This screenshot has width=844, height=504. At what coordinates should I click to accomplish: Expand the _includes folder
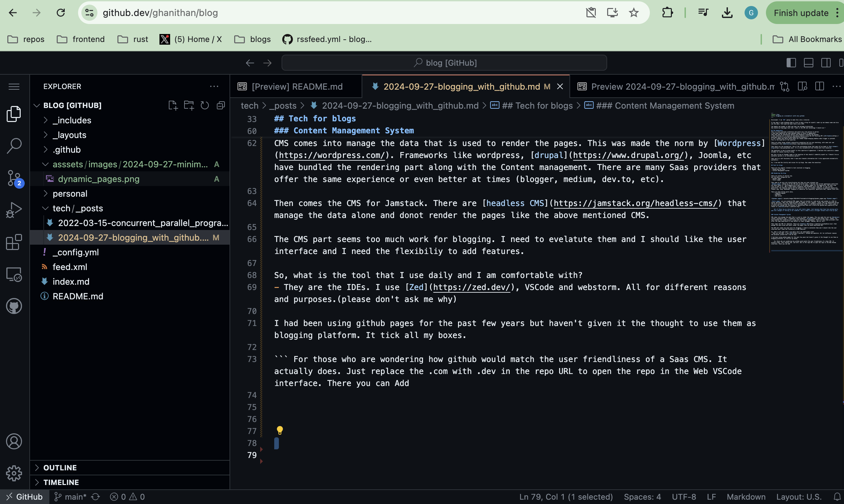[x=130, y=120]
